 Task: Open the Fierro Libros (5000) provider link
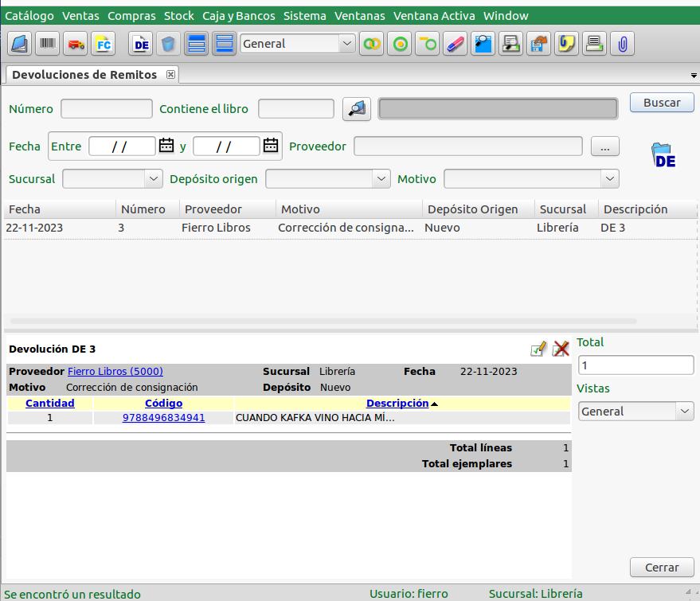click(115, 371)
